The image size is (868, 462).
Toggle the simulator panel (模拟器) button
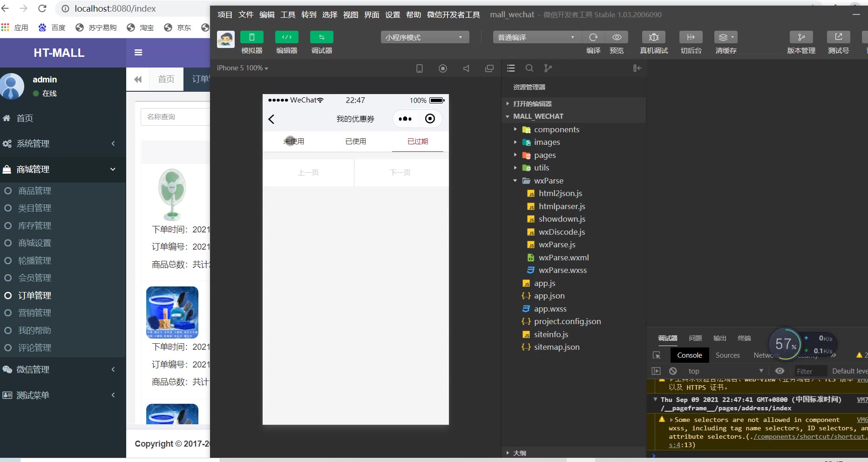click(251, 37)
